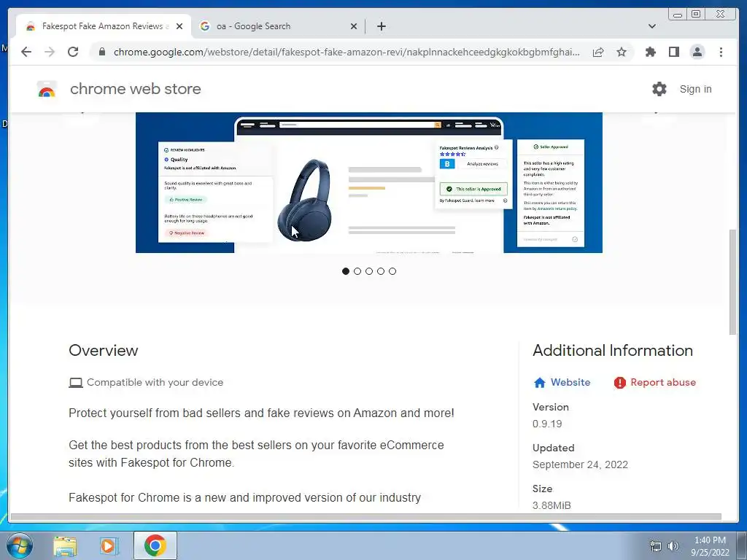Open Chrome's three-dot menu

point(721,52)
